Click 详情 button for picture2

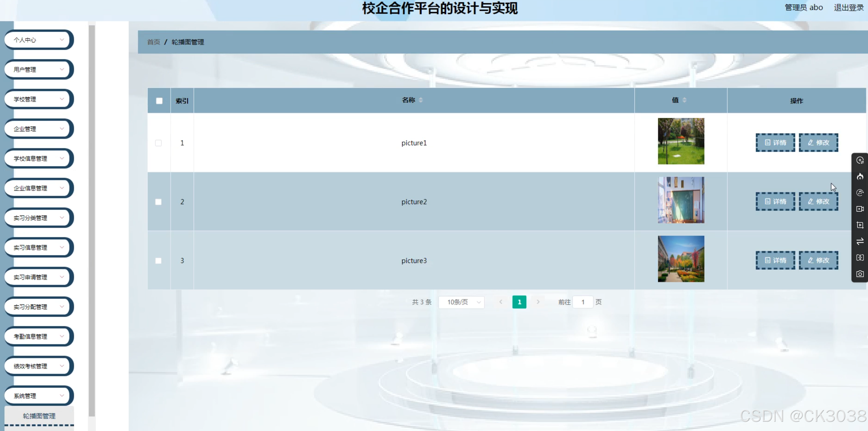pyautogui.click(x=775, y=201)
